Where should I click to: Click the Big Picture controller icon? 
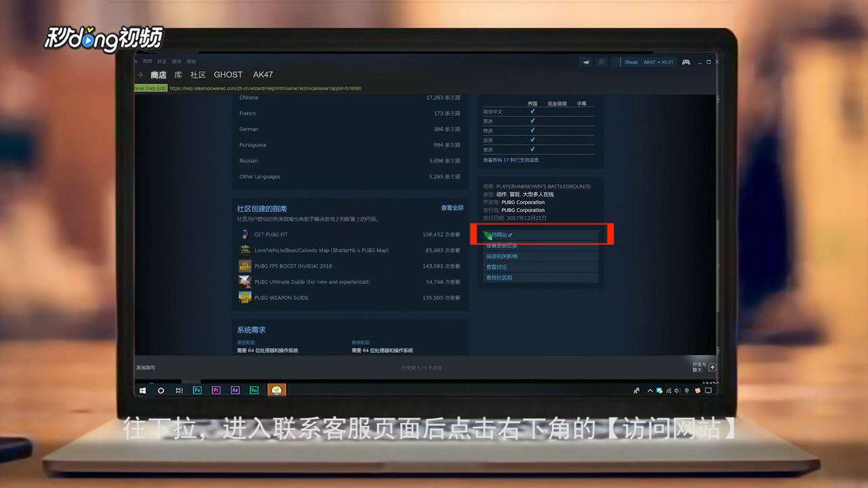click(686, 62)
